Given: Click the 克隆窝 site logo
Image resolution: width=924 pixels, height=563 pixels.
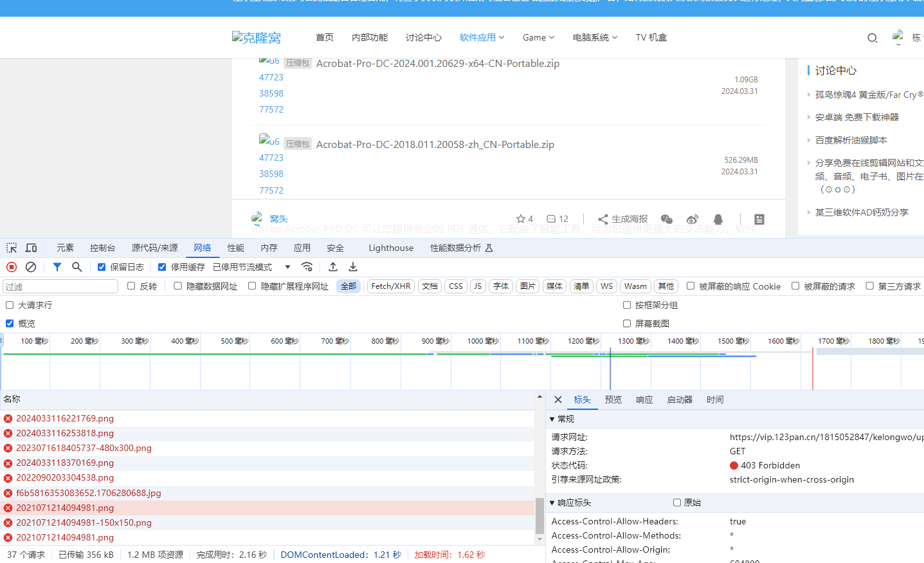Looking at the screenshot, I should (x=257, y=37).
